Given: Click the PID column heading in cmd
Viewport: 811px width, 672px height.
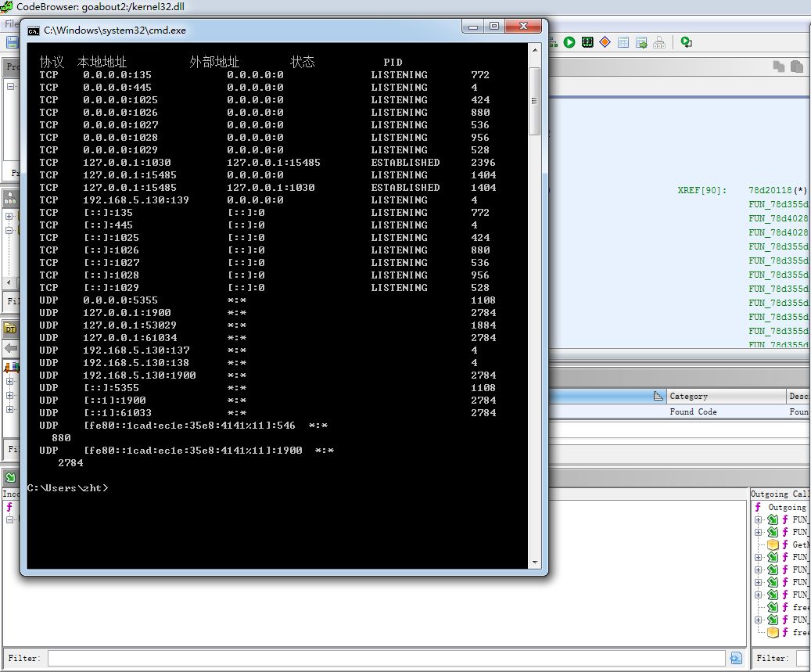Looking at the screenshot, I should point(393,62).
